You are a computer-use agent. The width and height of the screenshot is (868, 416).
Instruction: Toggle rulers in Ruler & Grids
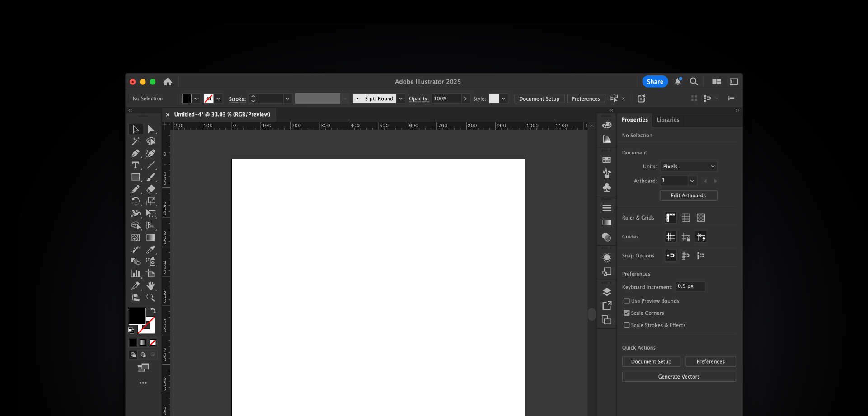pos(671,218)
